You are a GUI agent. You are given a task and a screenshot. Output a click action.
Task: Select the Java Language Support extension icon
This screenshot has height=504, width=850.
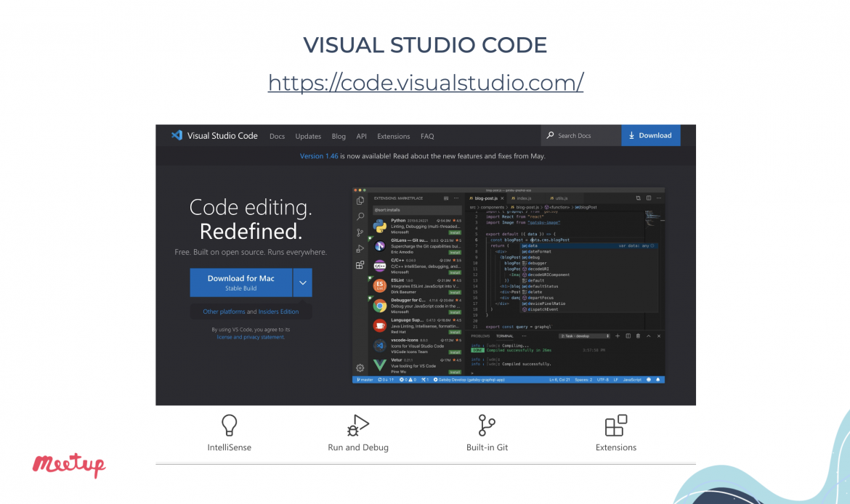[x=380, y=325]
